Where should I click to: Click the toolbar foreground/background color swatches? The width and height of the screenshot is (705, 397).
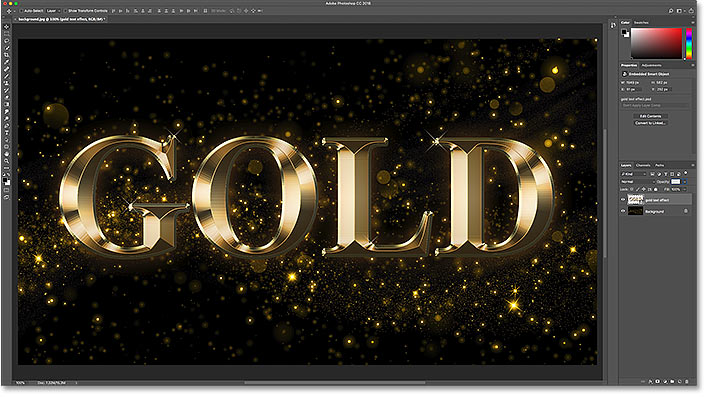coord(6,181)
